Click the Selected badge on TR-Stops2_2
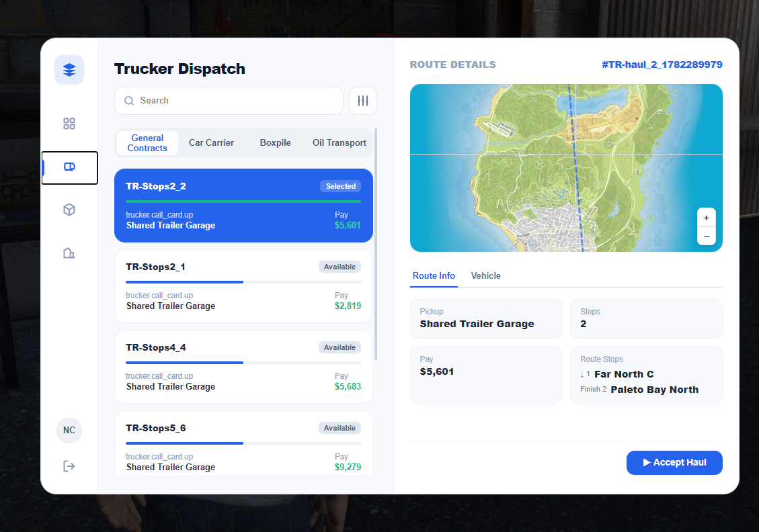The height and width of the screenshot is (532, 759). coord(340,186)
